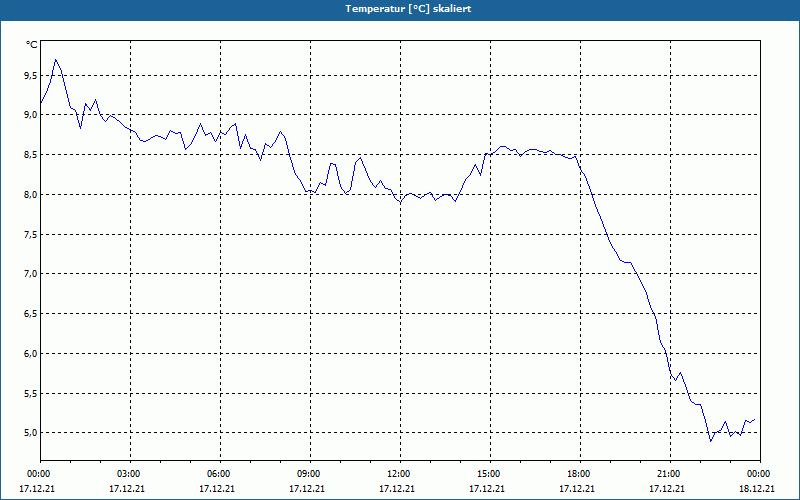Click the '06:00' time axis label
This screenshot has width=800, height=500.
point(220,474)
